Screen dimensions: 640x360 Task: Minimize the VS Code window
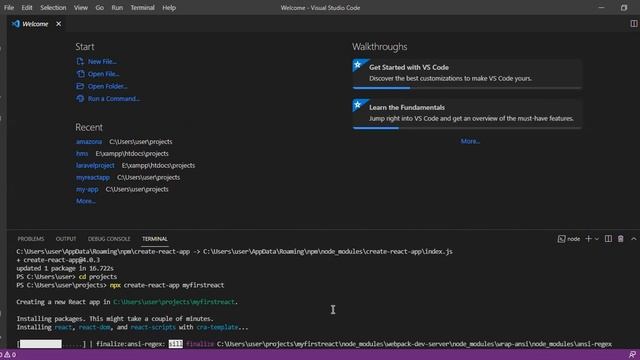pyautogui.click(x=601, y=8)
